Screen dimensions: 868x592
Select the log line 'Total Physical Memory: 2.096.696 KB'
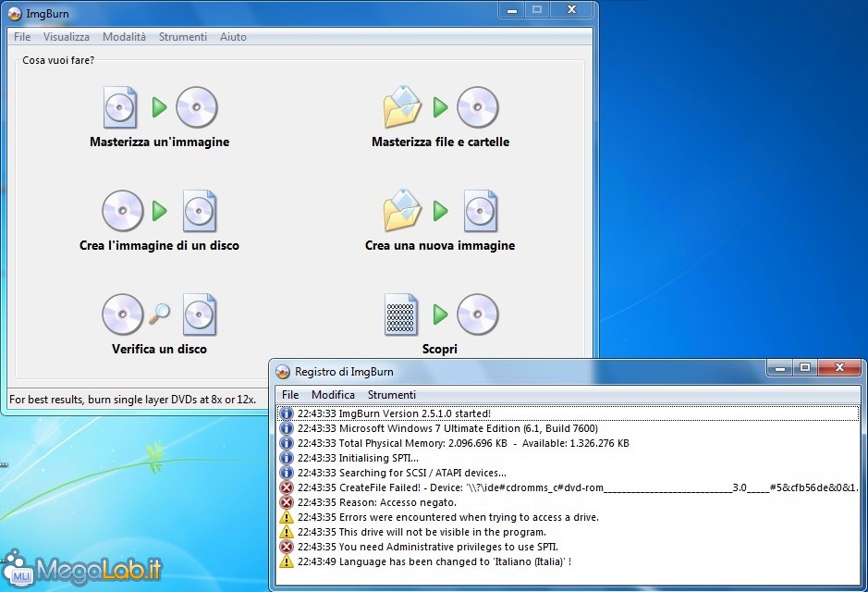point(568,443)
